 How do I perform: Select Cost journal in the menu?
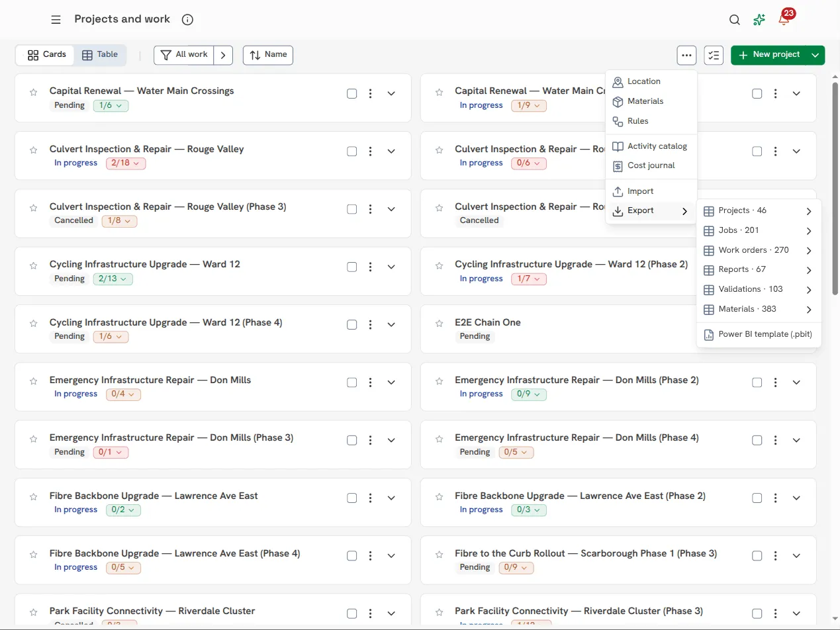point(651,165)
